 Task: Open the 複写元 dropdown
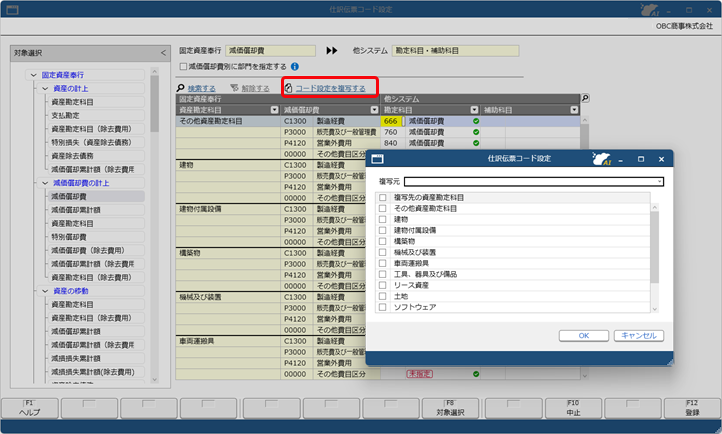coord(659,182)
